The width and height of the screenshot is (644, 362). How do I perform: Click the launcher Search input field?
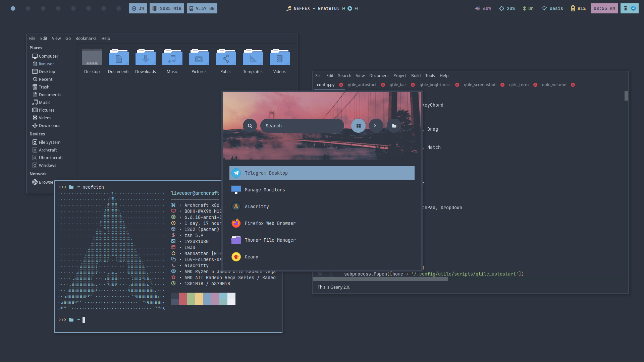coord(302,126)
